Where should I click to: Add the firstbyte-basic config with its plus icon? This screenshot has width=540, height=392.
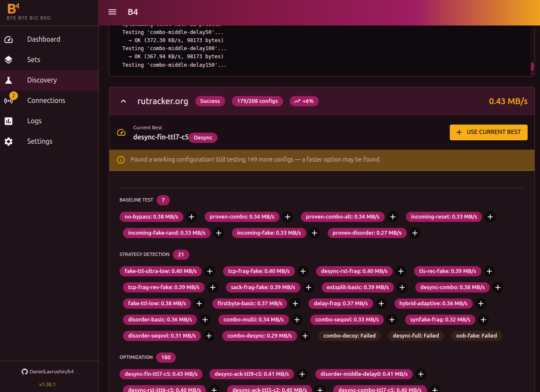pos(295,304)
